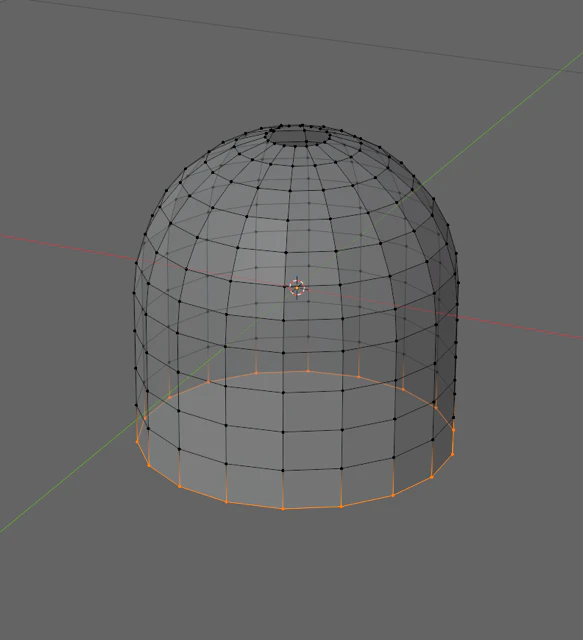
Task: Select the dark circular cap face atop the dome
Action: click(298, 136)
